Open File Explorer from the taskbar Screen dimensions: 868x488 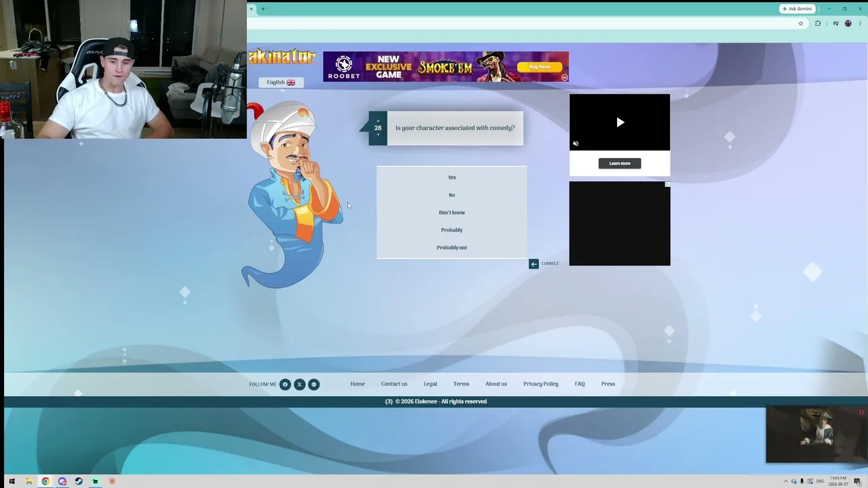(x=28, y=481)
